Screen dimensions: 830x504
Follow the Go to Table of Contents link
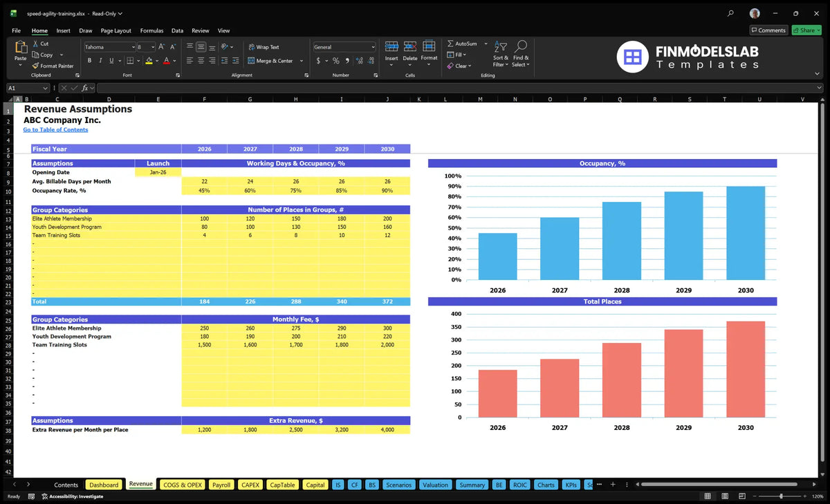[55, 129]
